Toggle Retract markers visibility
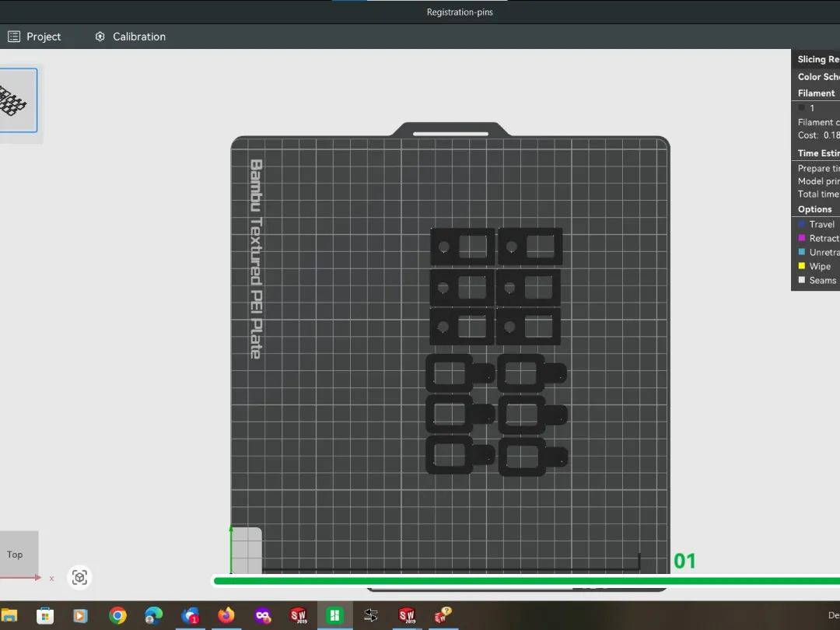 pos(818,239)
